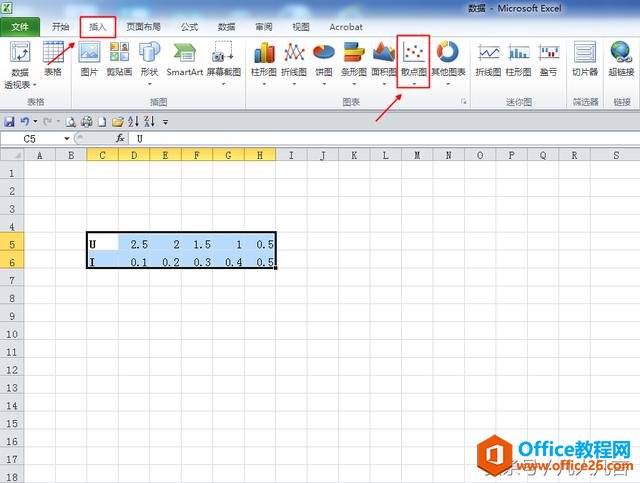Screen dimensions: 640x483
Task: Sort ascending (A to Z) icon
Action: (133, 121)
